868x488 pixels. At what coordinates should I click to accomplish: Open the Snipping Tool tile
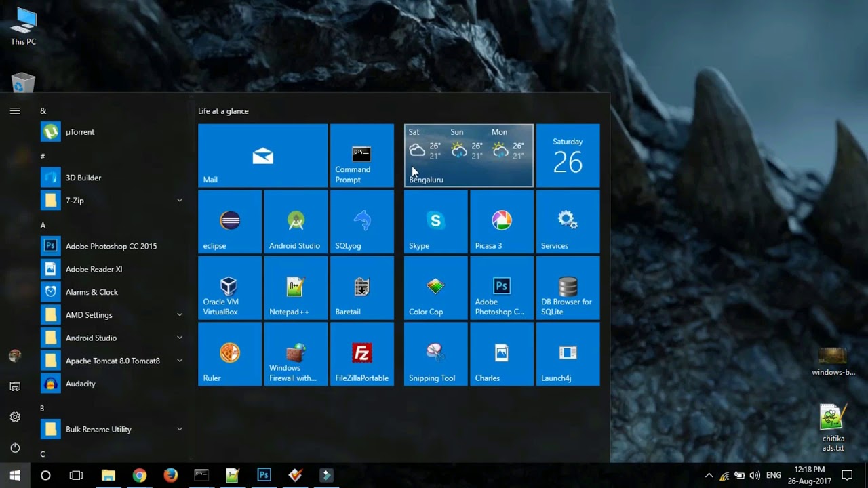pos(436,354)
